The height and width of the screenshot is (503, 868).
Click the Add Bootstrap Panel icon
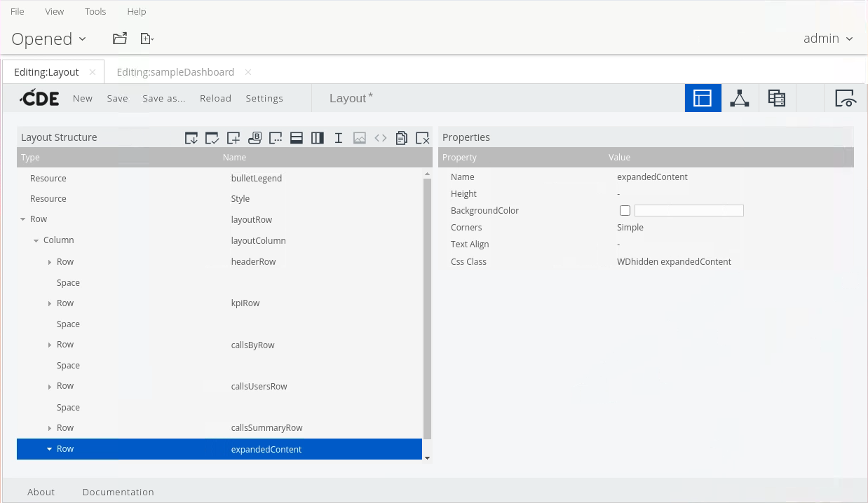pos(255,138)
